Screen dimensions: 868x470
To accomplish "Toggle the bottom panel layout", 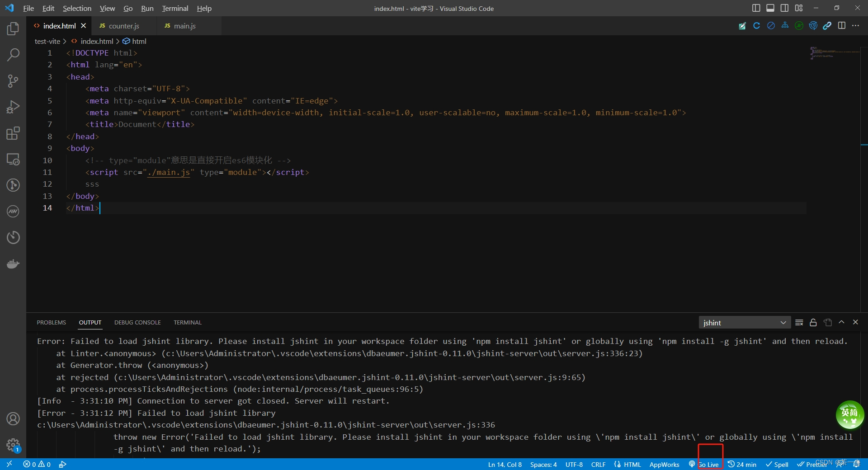I will coord(770,8).
